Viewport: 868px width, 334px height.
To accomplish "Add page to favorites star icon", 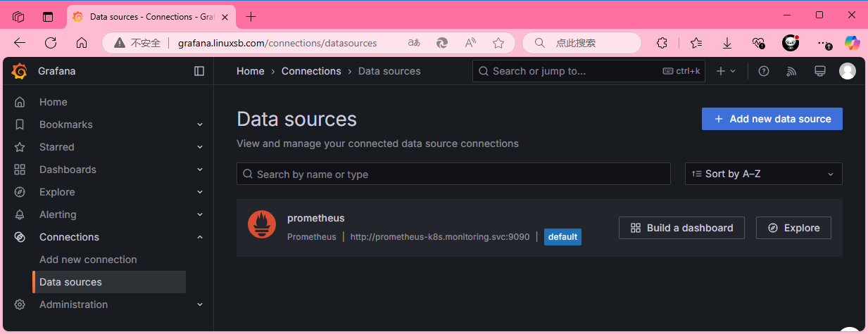I will (498, 43).
